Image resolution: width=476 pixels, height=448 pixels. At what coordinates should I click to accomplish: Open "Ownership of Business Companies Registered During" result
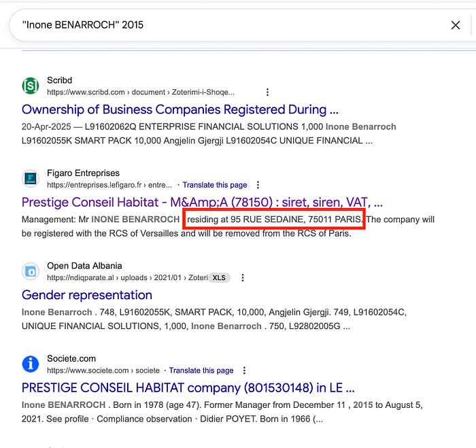pos(180,109)
